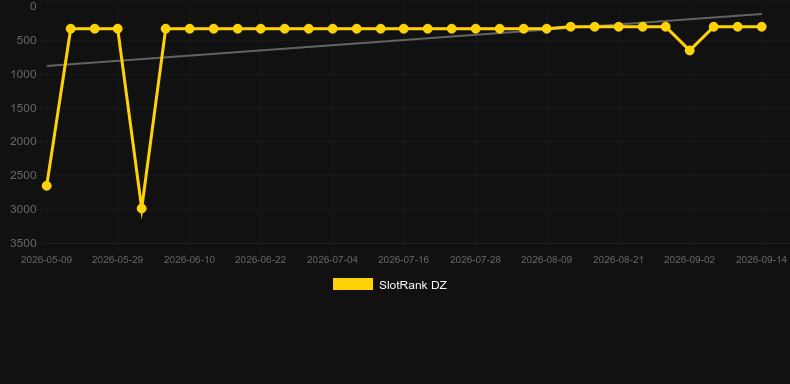Select the data point above 2026-08-21

(x=618, y=27)
